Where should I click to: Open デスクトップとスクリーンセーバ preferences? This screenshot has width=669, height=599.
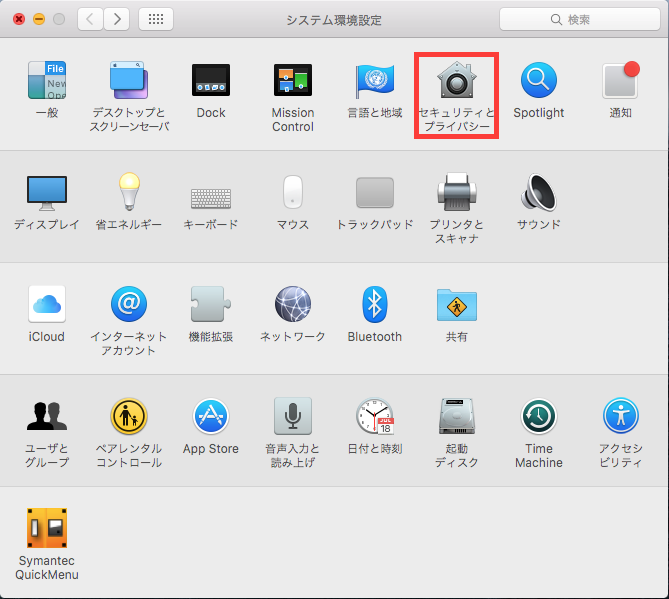pyautogui.click(x=129, y=80)
